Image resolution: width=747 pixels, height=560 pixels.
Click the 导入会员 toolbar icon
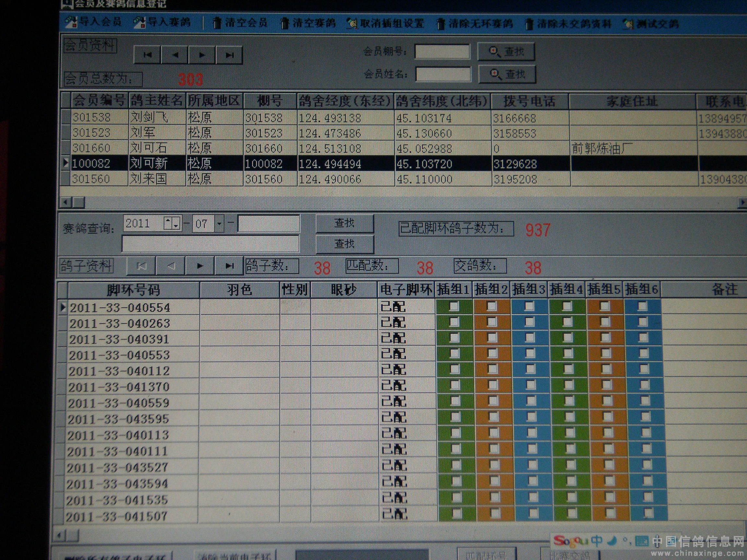[x=71, y=22]
